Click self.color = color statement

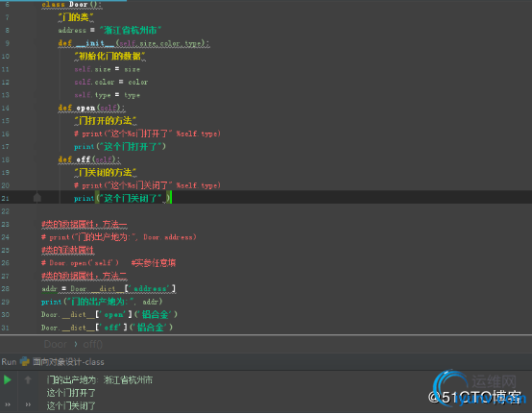click(x=111, y=82)
